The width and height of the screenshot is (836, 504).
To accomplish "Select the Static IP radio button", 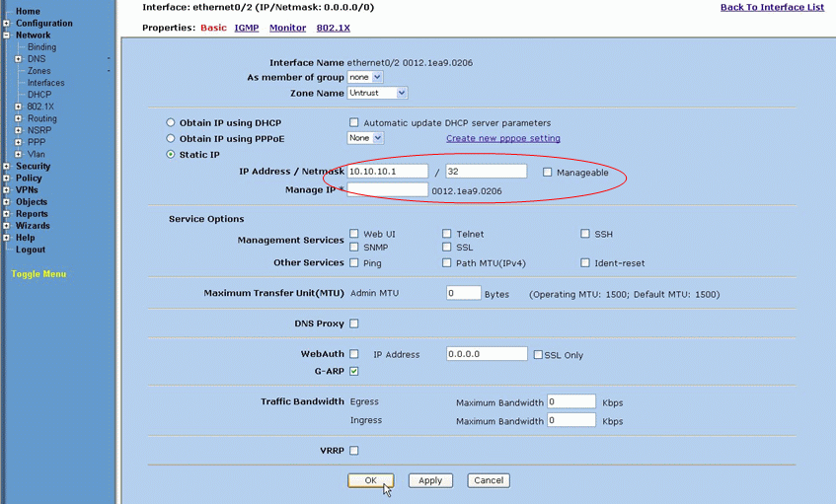I will click(170, 155).
